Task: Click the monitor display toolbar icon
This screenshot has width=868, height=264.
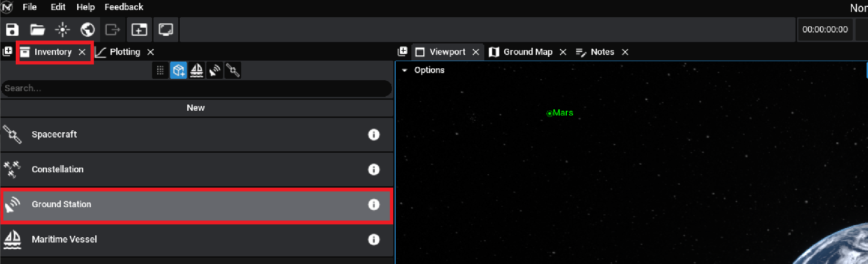Action: (166, 30)
